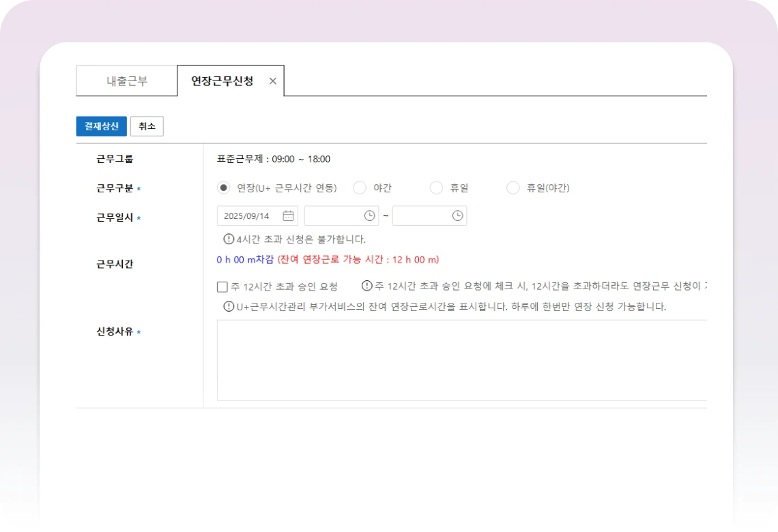
Task: Enable the 주 12시간 초과 승인 요청 checkbox
Action: point(222,287)
